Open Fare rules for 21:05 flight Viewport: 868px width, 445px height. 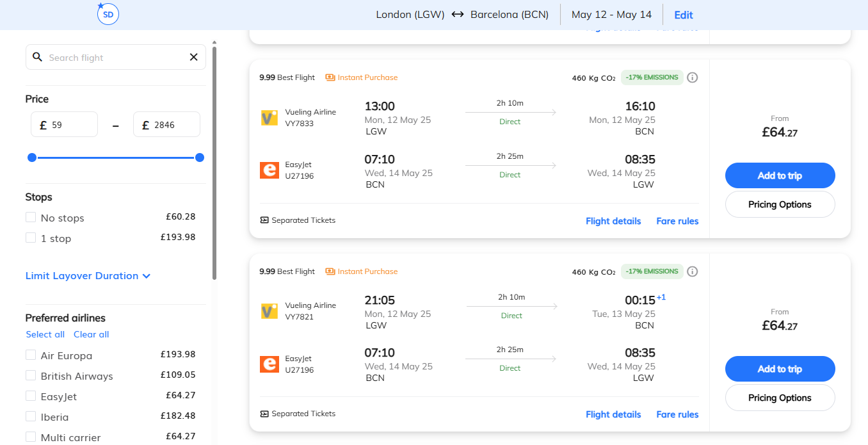tap(677, 414)
